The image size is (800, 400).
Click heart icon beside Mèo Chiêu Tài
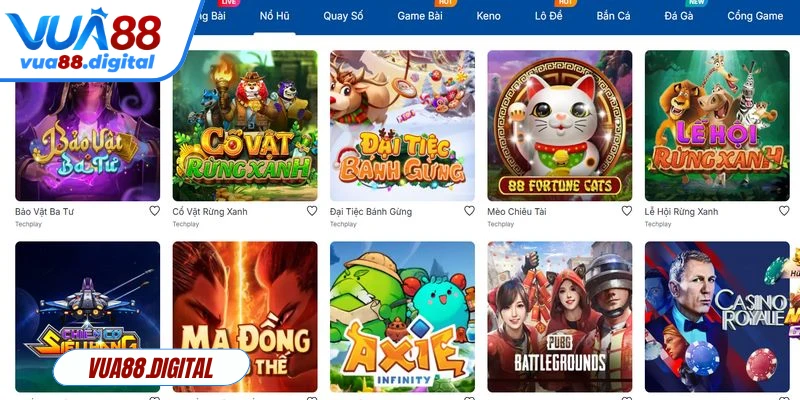(x=627, y=211)
